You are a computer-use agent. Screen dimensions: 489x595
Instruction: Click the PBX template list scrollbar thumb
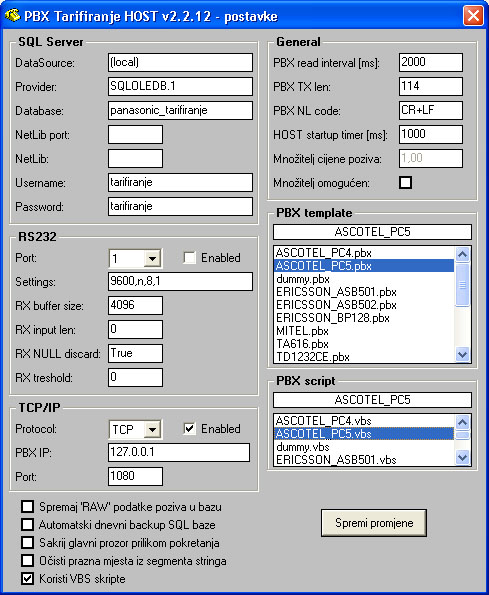pos(462,285)
